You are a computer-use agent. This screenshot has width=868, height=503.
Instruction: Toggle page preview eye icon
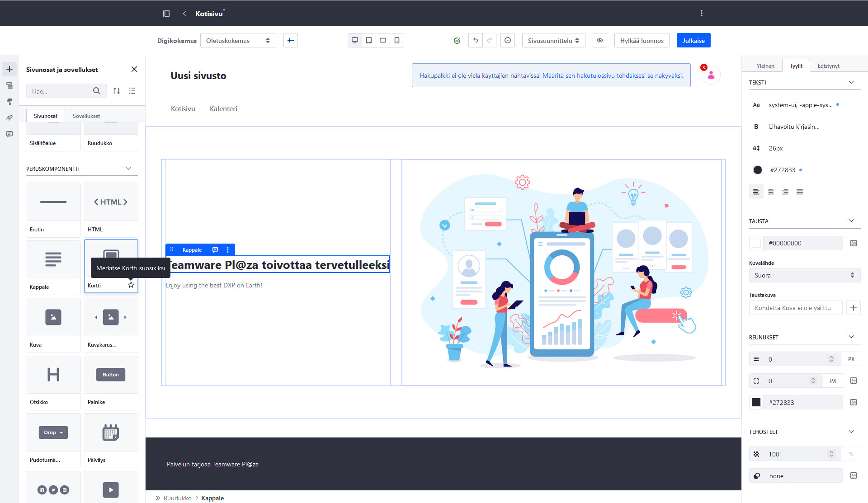tap(600, 41)
